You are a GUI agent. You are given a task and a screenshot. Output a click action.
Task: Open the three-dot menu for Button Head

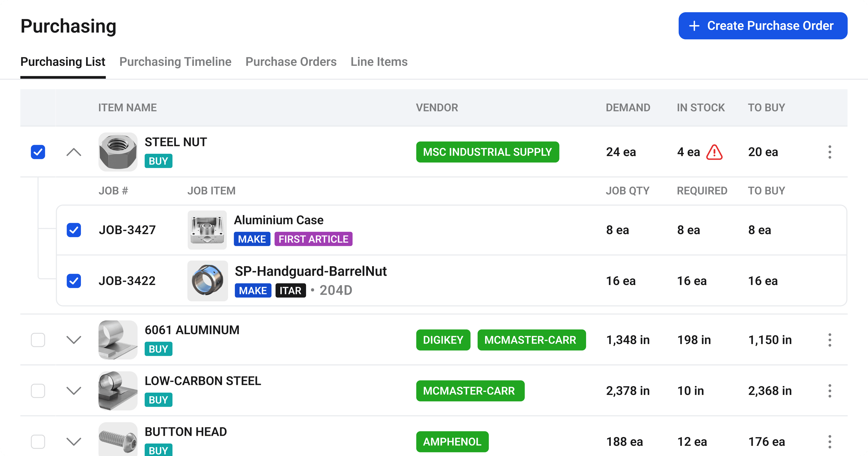pos(830,442)
